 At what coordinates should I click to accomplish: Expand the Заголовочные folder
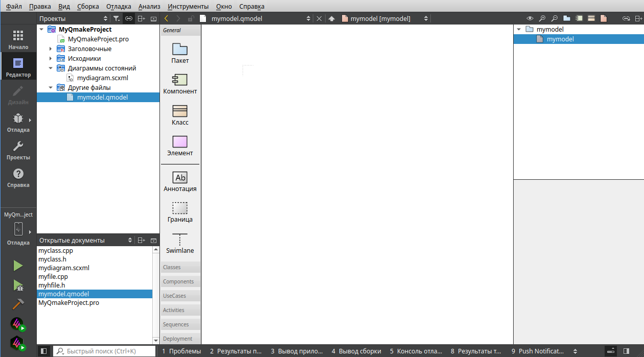(x=51, y=49)
